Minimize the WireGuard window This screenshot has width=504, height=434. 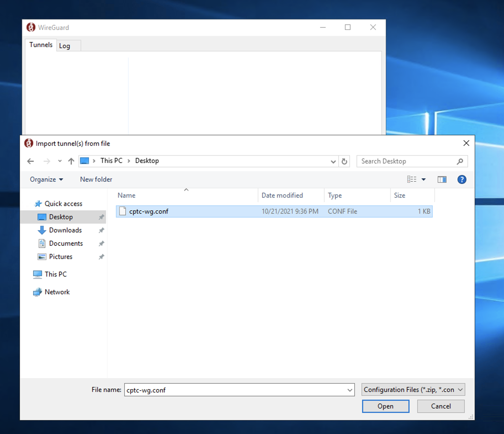pos(323,27)
